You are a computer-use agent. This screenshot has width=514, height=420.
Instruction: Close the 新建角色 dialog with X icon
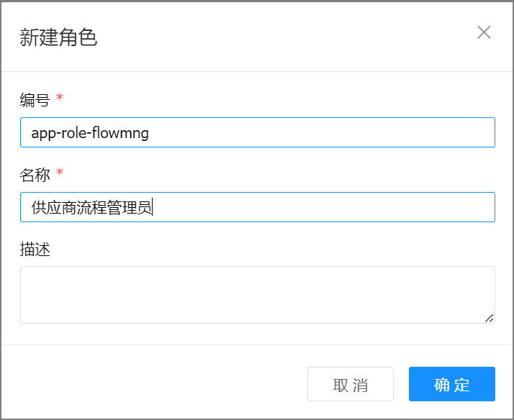[484, 32]
